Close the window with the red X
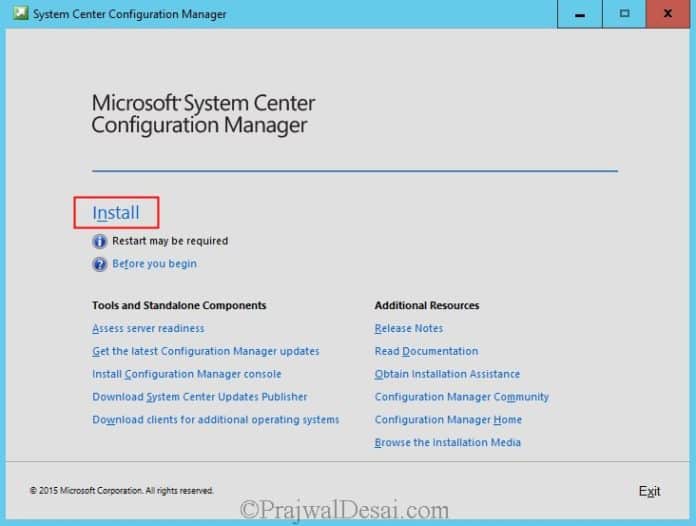The width and height of the screenshot is (696, 526). pyautogui.click(x=668, y=14)
